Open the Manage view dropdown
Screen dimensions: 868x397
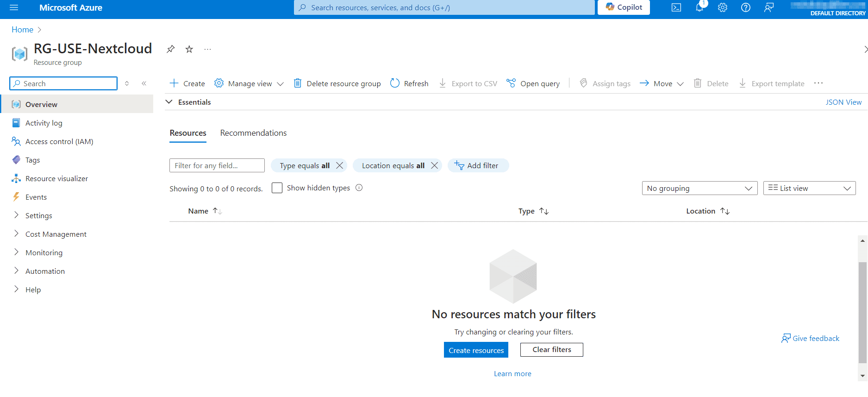point(249,83)
